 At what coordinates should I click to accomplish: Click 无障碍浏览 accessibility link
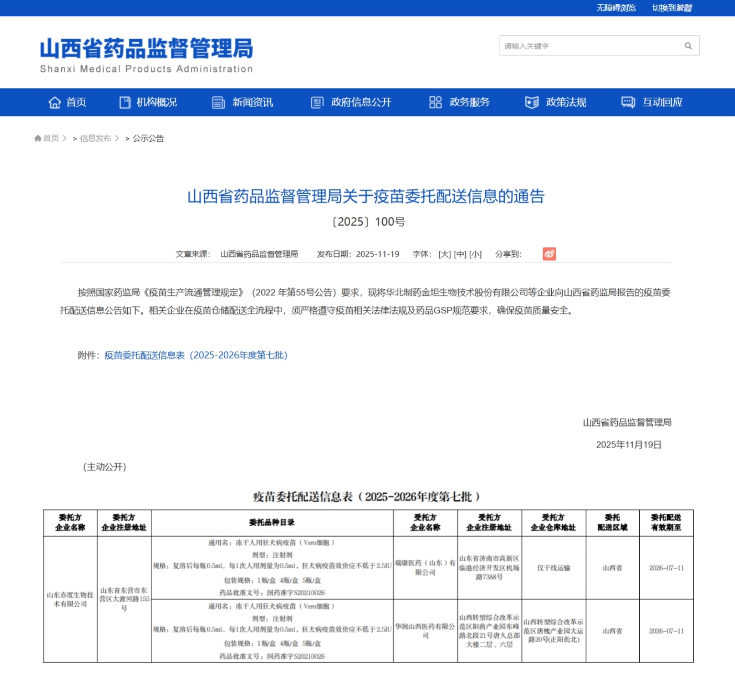point(616,8)
